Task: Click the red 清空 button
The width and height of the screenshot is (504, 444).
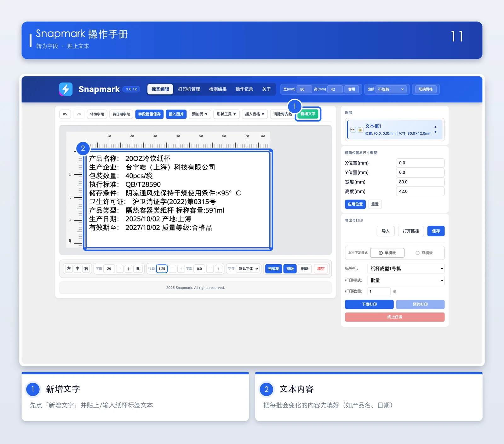Action: point(321,269)
